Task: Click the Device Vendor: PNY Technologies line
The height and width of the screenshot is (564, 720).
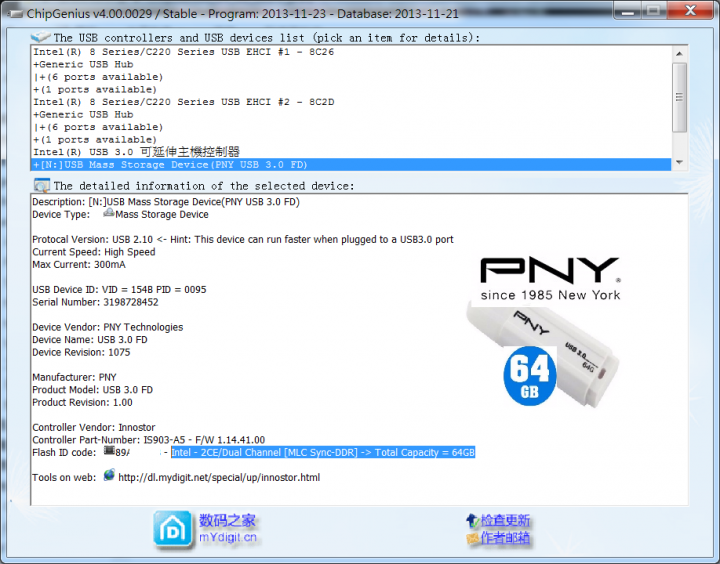Action: tap(107, 327)
